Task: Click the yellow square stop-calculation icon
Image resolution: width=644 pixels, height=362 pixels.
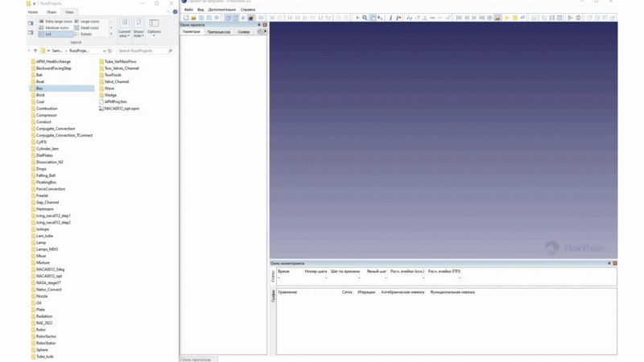Action: pos(515,18)
